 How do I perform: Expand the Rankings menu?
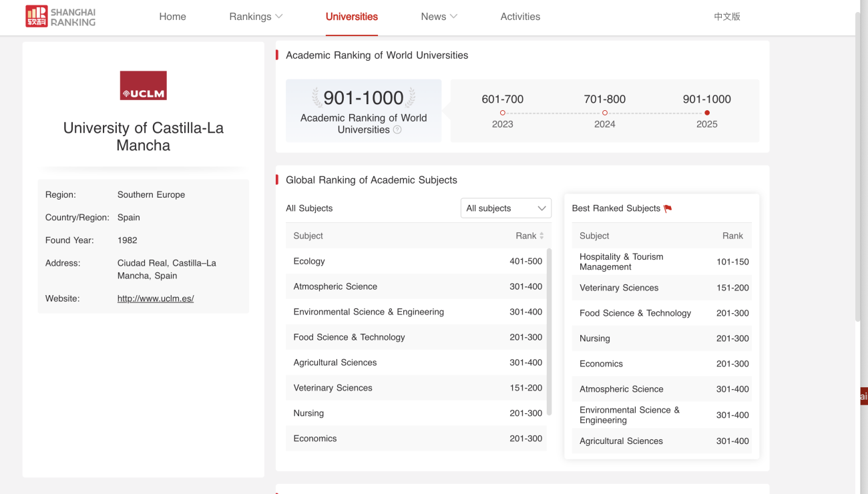pyautogui.click(x=256, y=17)
